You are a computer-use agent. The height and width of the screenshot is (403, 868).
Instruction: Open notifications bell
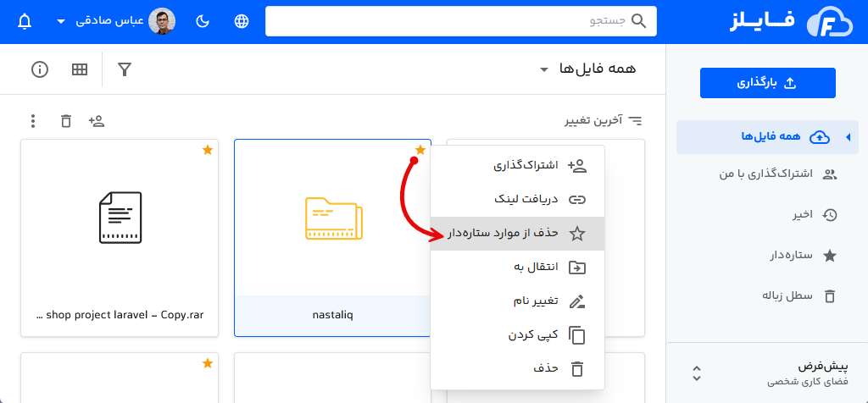tap(25, 21)
